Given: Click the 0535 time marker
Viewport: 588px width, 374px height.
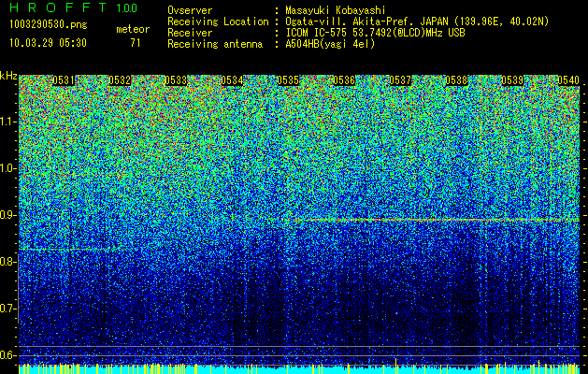Looking at the screenshot, I should pos(288,80).
